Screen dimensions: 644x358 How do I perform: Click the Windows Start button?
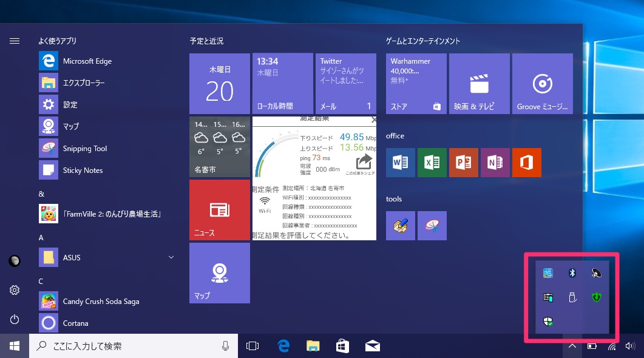pos(15,346)
